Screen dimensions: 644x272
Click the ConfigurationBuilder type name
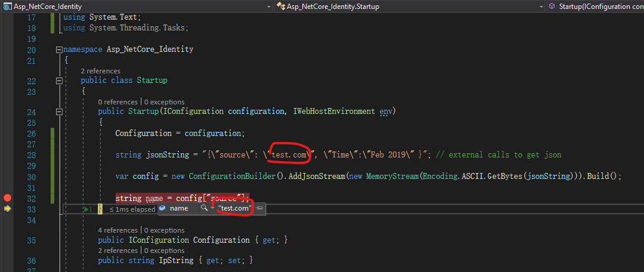coord(232,177)
